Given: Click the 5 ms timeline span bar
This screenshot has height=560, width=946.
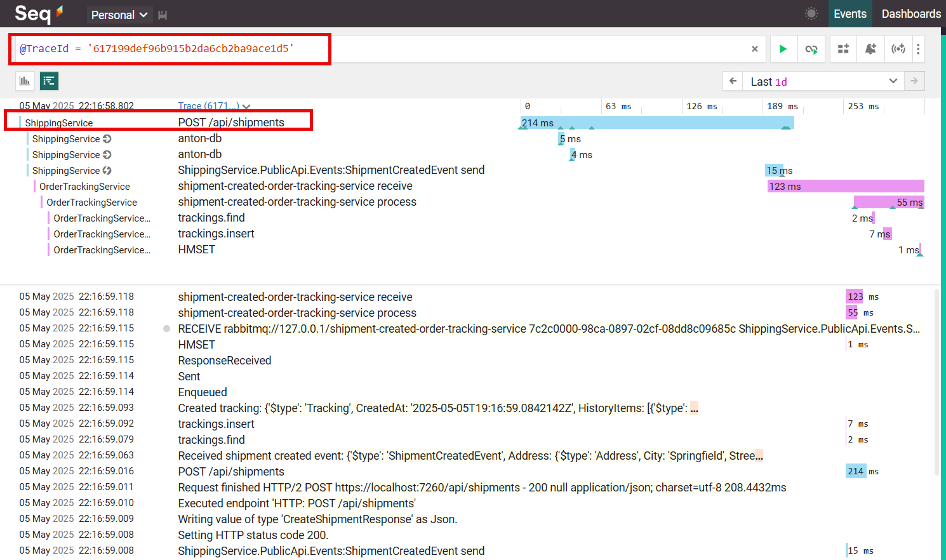Looking at the screenshot, I should pos(562,138).
